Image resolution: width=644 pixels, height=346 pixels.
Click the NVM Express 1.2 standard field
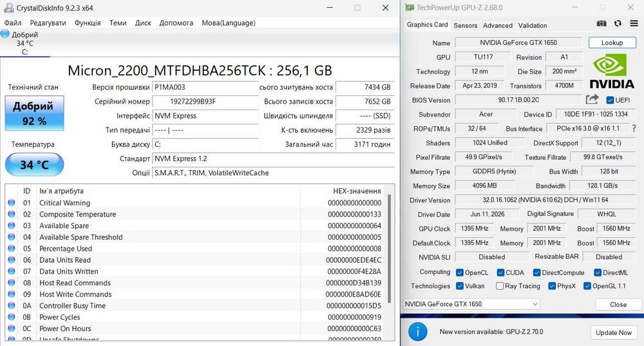(273, 159)
